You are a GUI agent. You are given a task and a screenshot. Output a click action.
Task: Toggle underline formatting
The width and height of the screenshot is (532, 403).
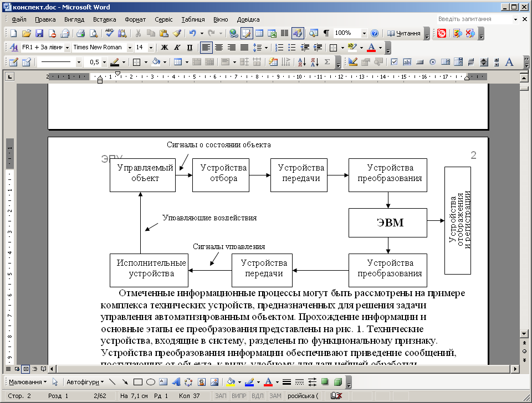[190, 48]
